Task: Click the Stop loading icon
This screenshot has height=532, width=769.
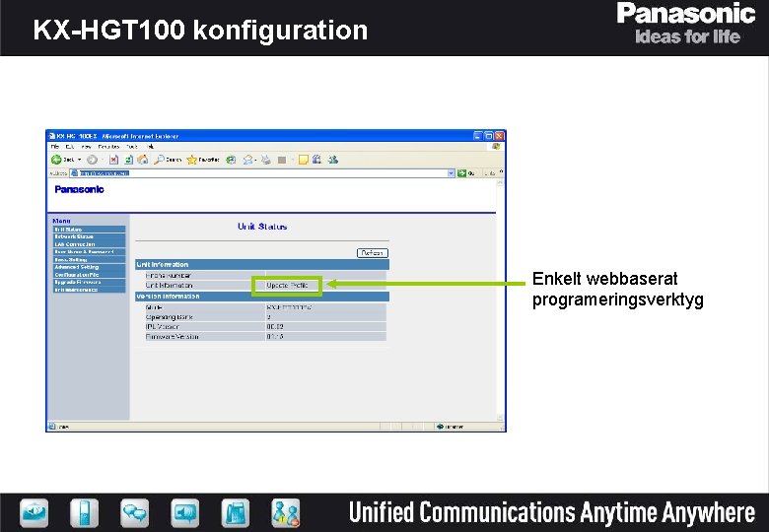Action: (x=113, y=160)
